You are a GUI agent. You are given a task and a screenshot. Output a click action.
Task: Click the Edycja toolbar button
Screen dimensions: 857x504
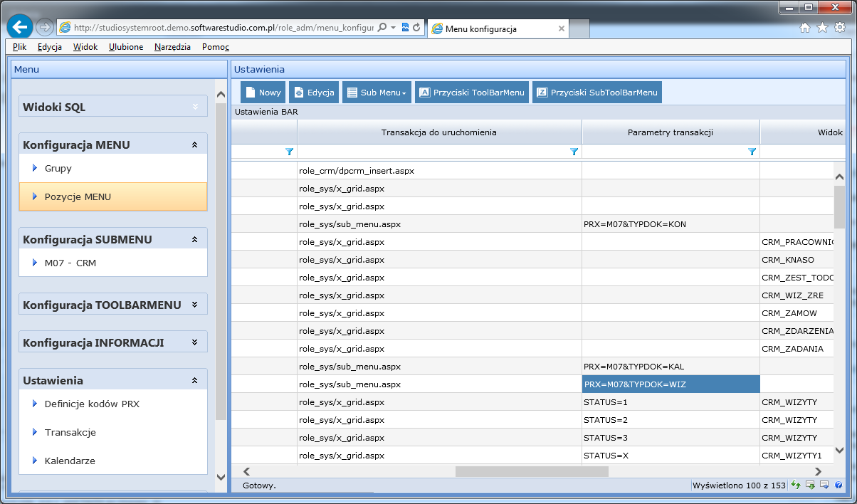[313, 93]
